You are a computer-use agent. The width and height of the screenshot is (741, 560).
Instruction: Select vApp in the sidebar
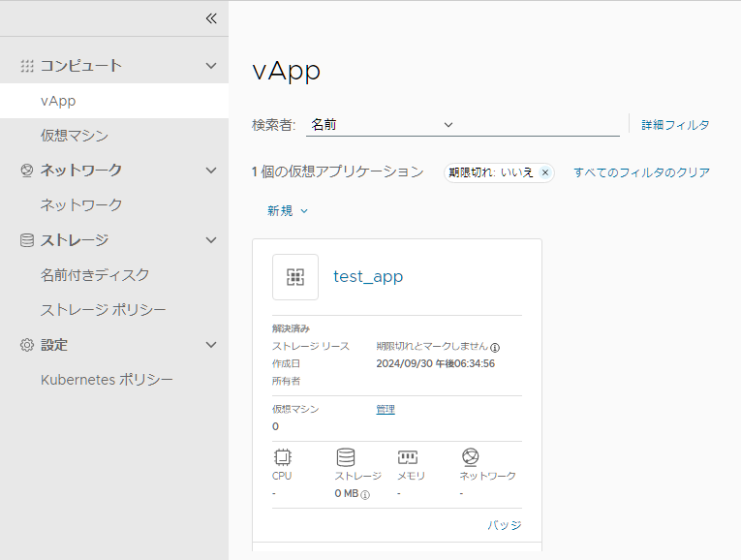[x=114, y=101]
